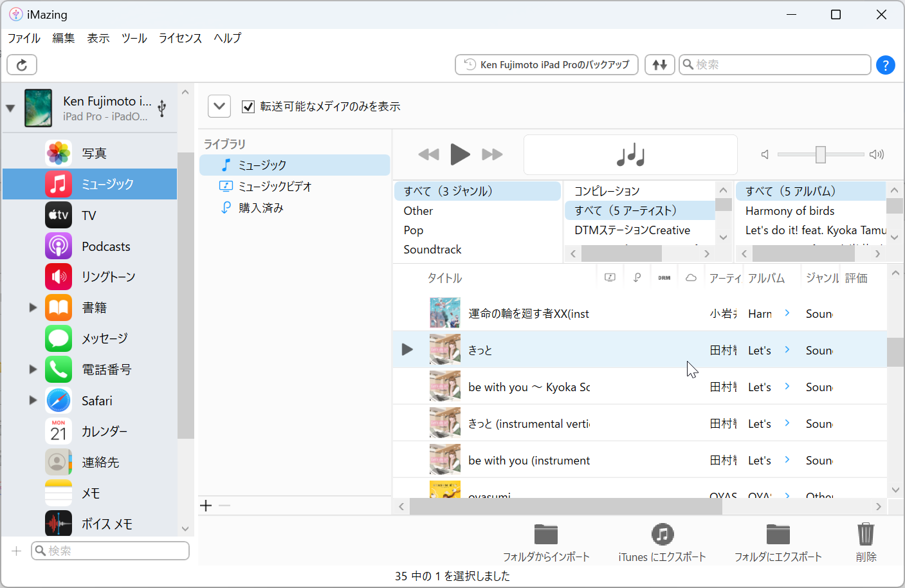Click the 削除 (Delete) trash icon
This screenshot has height=588, width=905.
[x=866, y=544]
